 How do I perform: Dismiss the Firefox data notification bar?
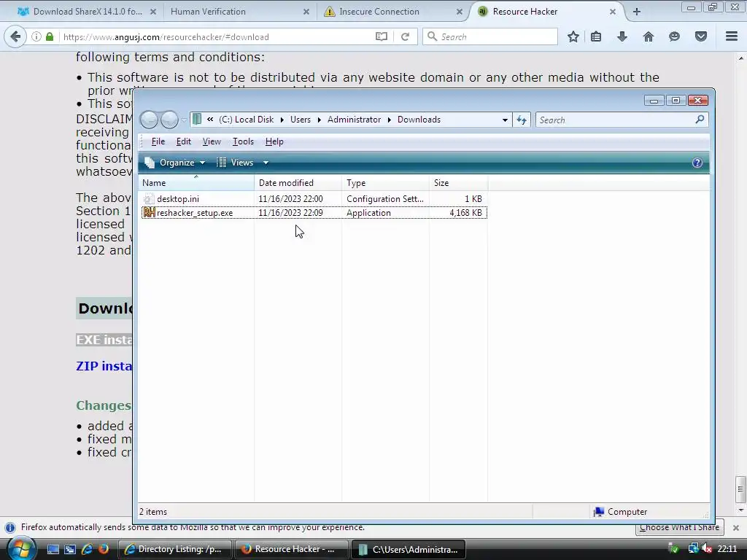pyautogui.click(x=735, y=528)
